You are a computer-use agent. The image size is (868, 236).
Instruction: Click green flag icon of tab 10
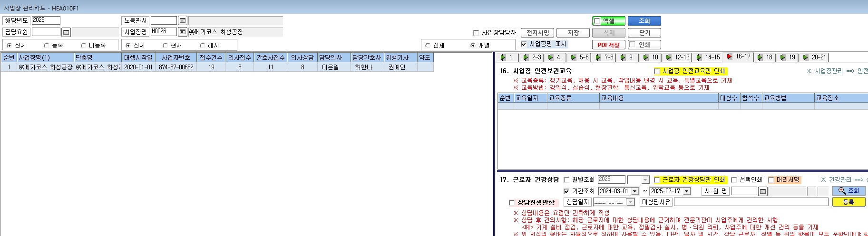point(646,57)
